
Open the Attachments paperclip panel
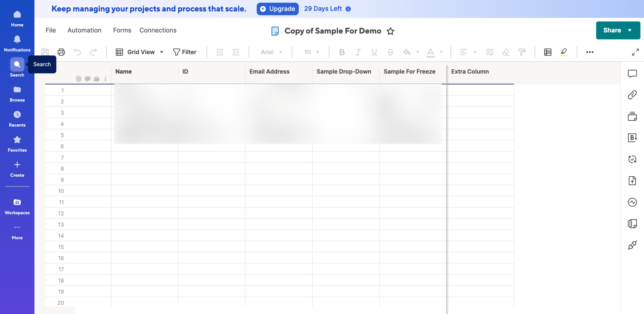click(632, 95)
